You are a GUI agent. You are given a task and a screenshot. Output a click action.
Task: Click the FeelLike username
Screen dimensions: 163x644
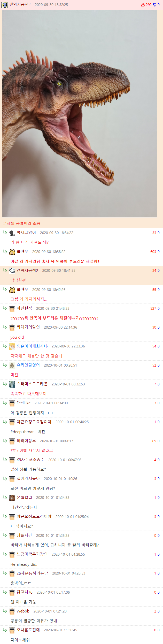[x=24, y=403]
